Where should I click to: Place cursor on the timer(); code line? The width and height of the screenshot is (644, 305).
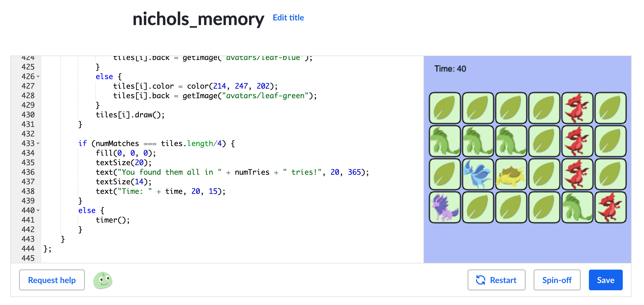click(113, 220)
